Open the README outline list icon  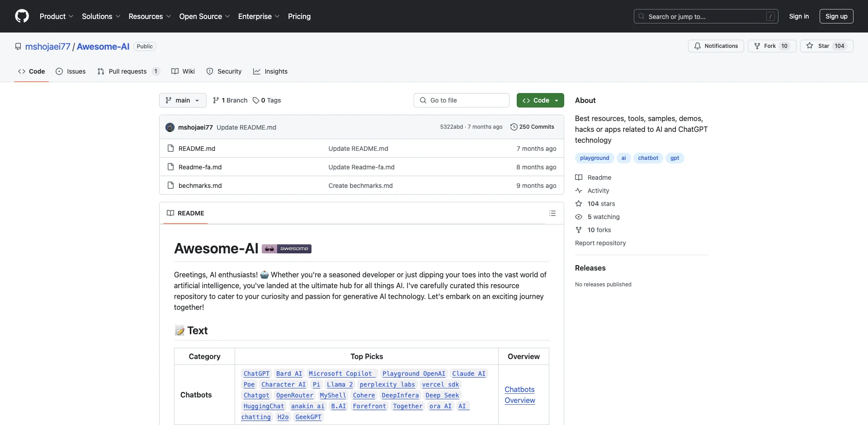coord(552,213)
